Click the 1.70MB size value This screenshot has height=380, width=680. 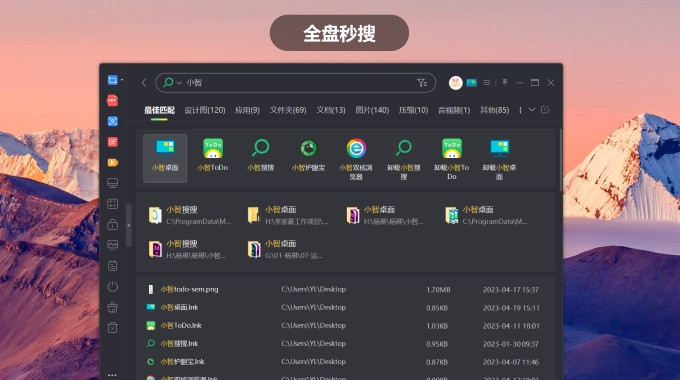point(438,290)
